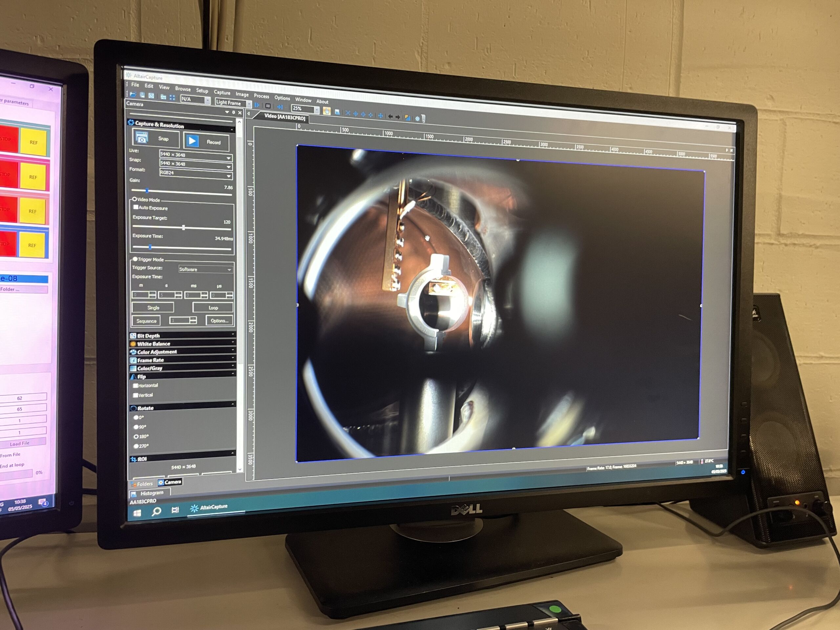The width and height of the screenshot is (840, 630).
Task: Click the gear settings toolbar icon
Action: pos(417,118)
